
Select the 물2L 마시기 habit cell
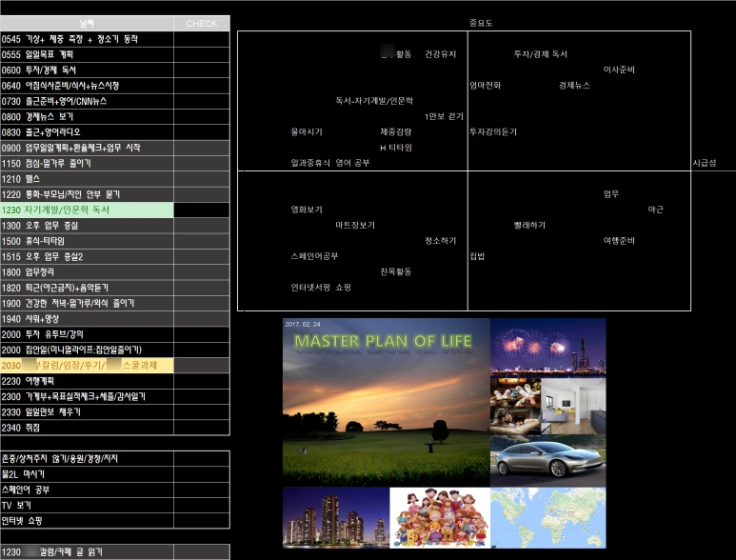tap(87, 474)
